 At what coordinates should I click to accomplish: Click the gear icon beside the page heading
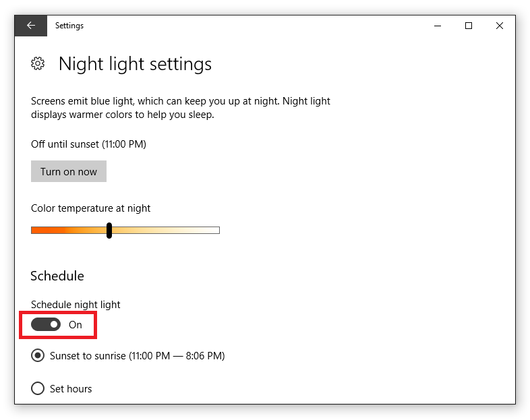click(38, 63)
